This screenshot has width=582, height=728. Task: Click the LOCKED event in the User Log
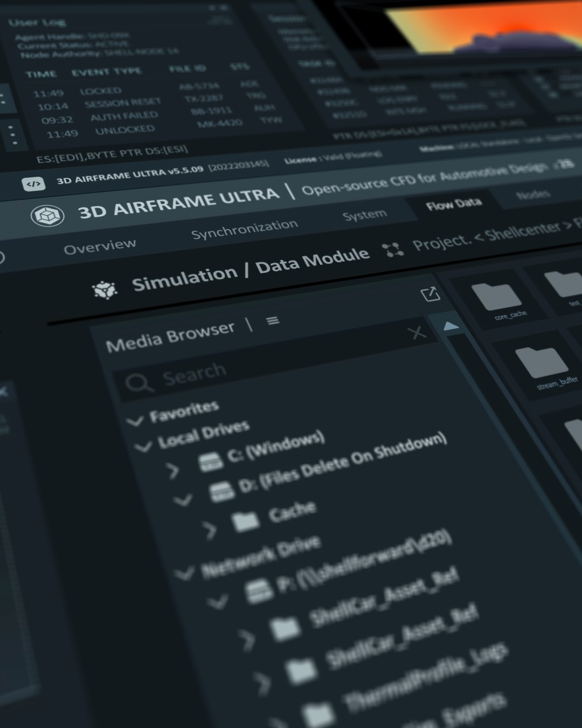point(100,91)
